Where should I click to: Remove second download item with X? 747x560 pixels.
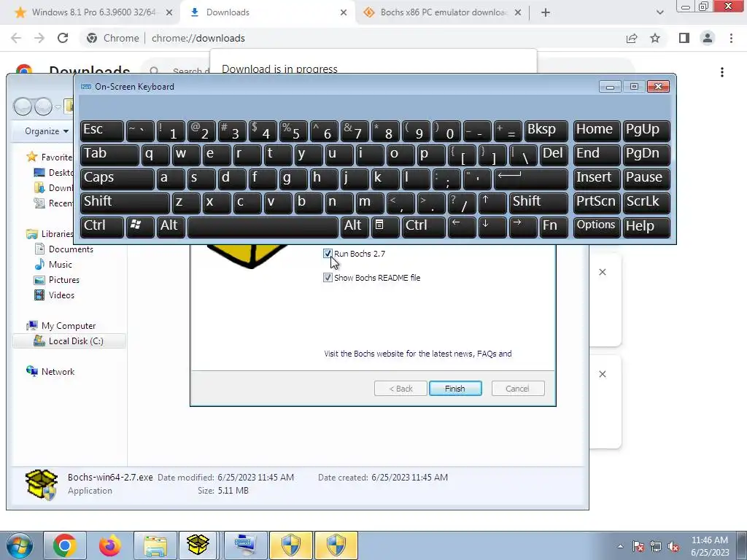(603, 374)
